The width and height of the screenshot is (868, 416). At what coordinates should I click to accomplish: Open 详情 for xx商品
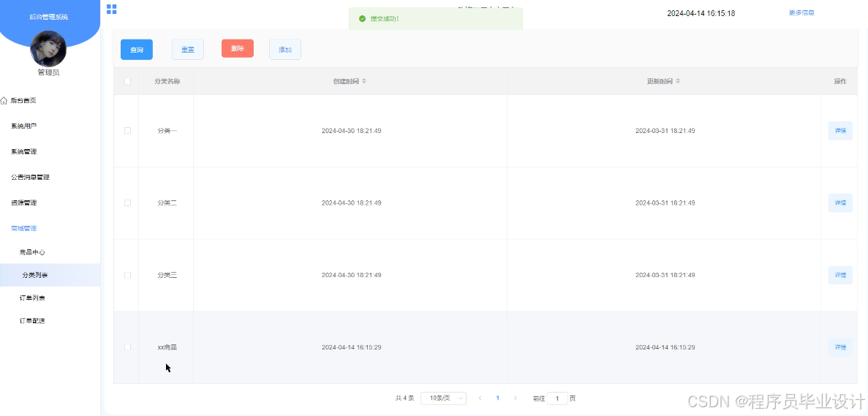coord(840,347)
